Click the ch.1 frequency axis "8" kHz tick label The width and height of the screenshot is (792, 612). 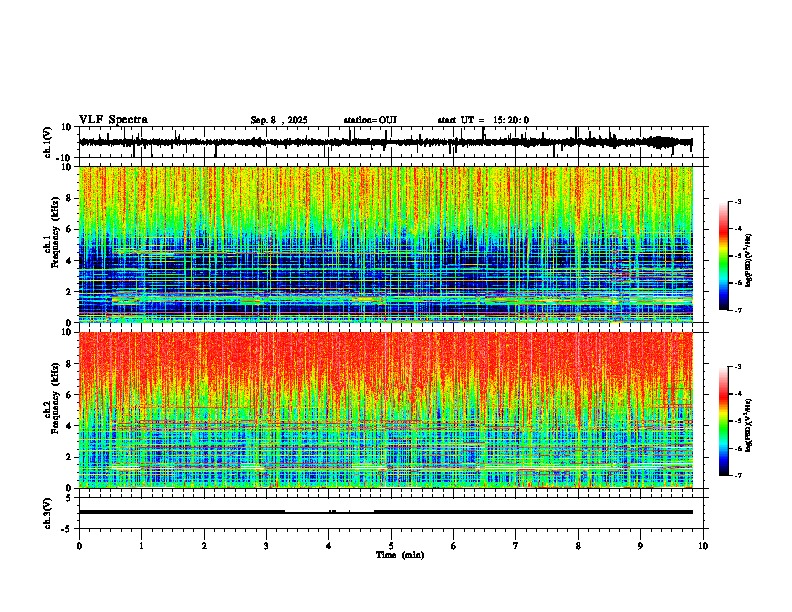(70, 198)
